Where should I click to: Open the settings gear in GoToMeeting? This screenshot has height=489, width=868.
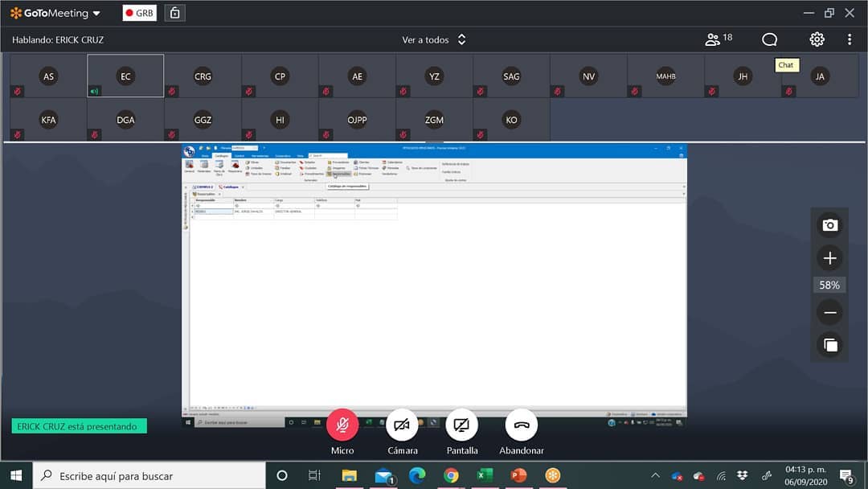click(817, 39)
